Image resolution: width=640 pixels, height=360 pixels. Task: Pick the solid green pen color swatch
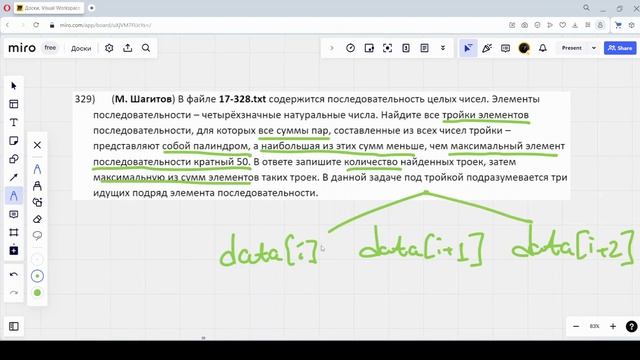coord(37,293)
